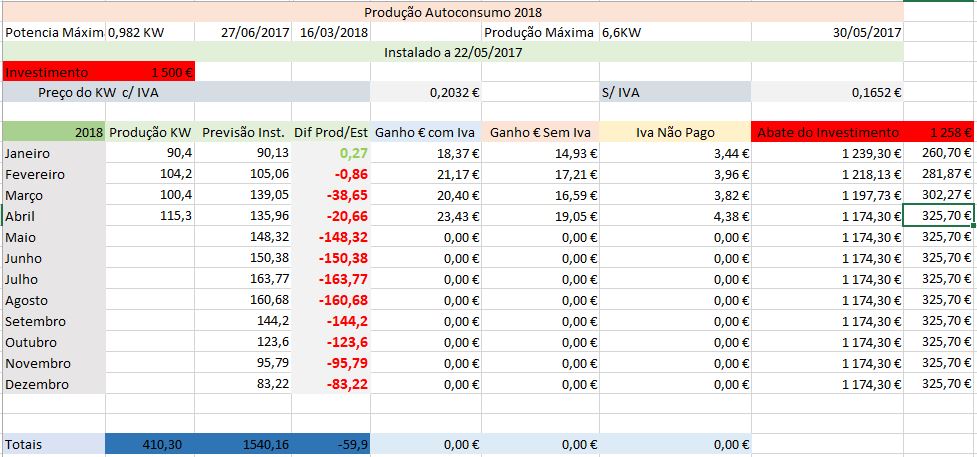
Task: Select the 'Produção Autoconsumo 2018' title cell
Action: tap(453, 12)
